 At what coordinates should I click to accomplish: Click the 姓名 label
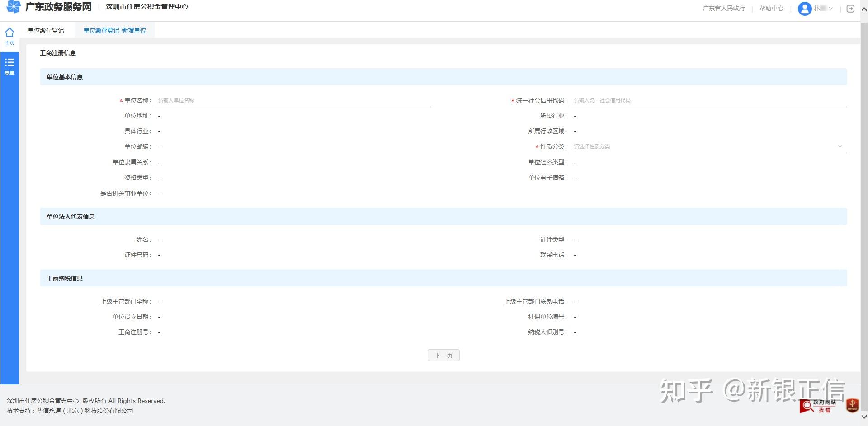click(144, 239)
